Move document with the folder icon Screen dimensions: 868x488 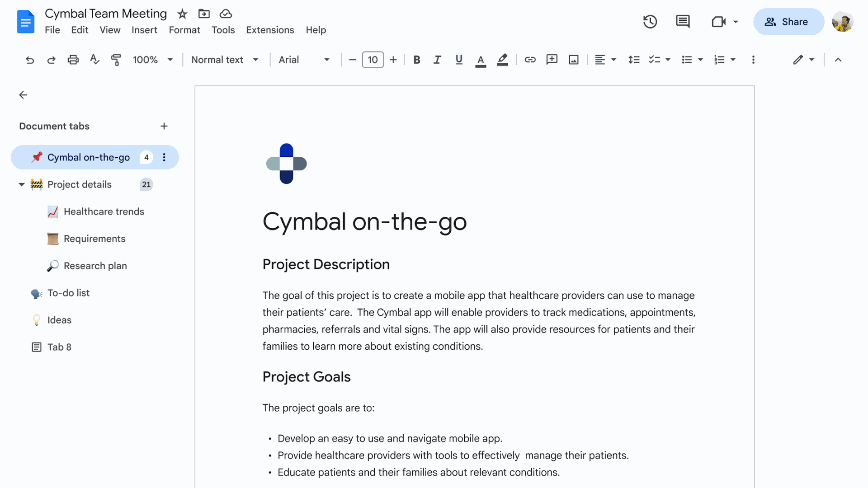coord(204,14)
